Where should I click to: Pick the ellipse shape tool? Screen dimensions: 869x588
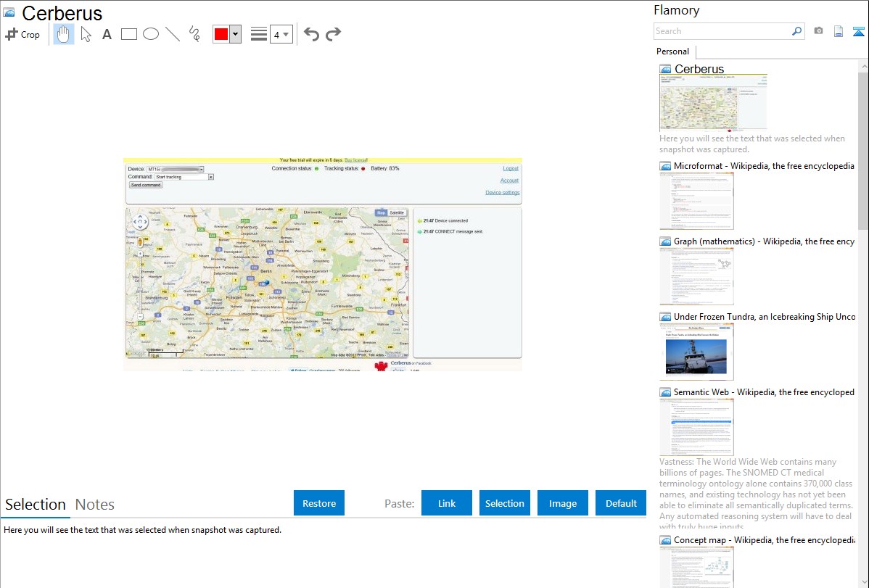pyautogui.click(x=151, y=34)
